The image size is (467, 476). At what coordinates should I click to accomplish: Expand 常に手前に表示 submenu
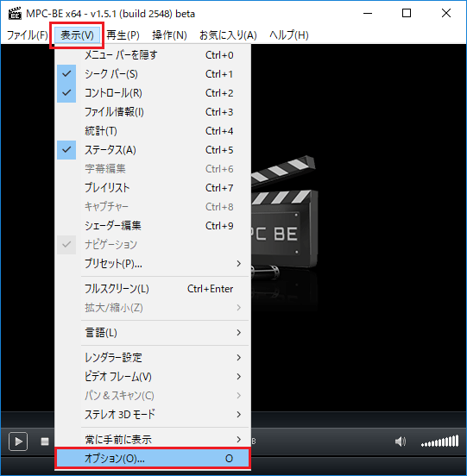(153, 439)
